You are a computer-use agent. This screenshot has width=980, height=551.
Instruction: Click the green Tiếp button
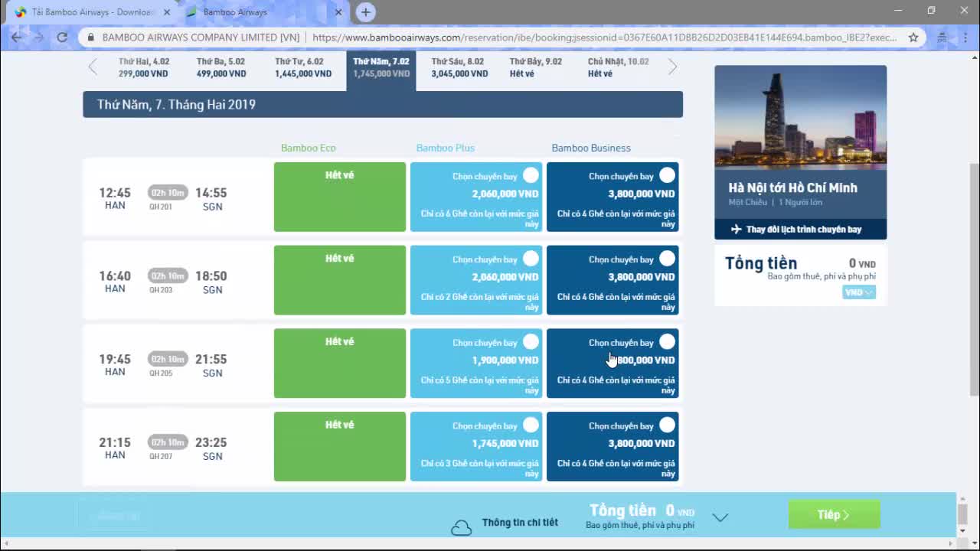click(834, 515)
